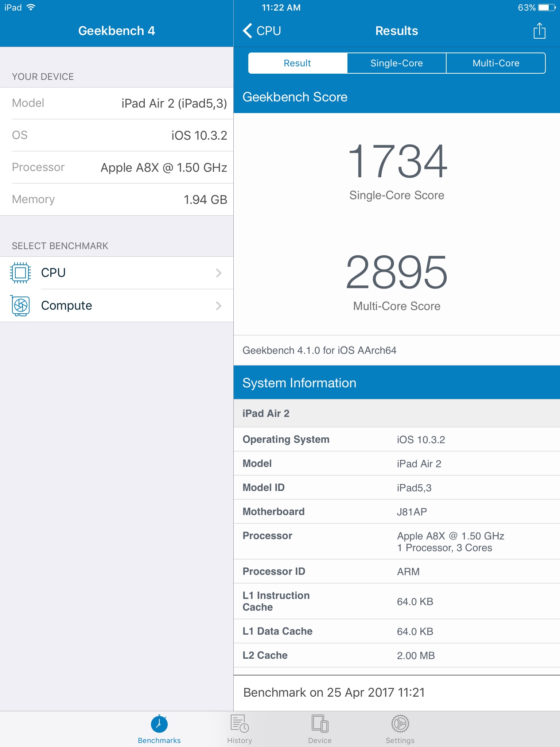The width and height of the screenshot is (560, 747).
Task: Tap Geekbench 4.1.0 for iOS AArch64 text
Action: 319,351
